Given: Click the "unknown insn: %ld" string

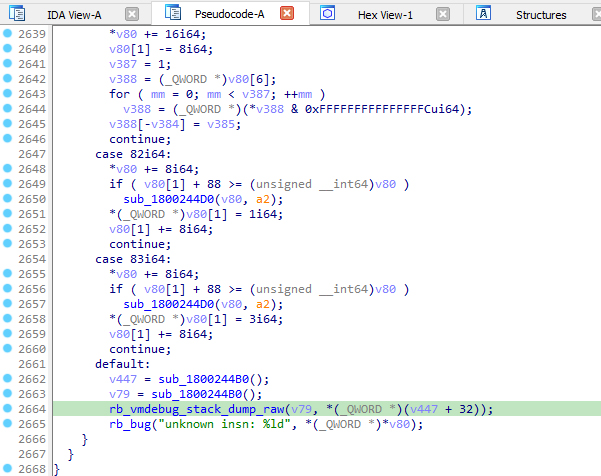Looking at the screenshot, I should coord(226,424).
